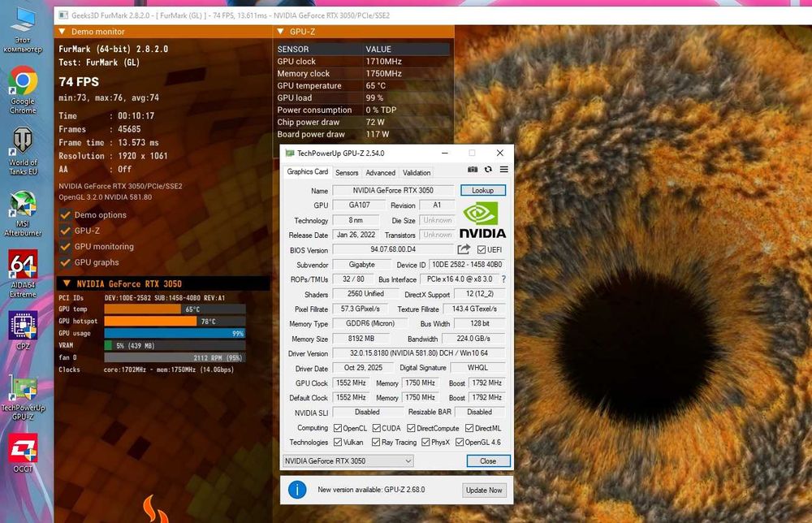The width and height of the screenshot is (812, 523).
Task: Toggle the OpenGL 4.6 checkbox
Action: click(x=460, y=443)
